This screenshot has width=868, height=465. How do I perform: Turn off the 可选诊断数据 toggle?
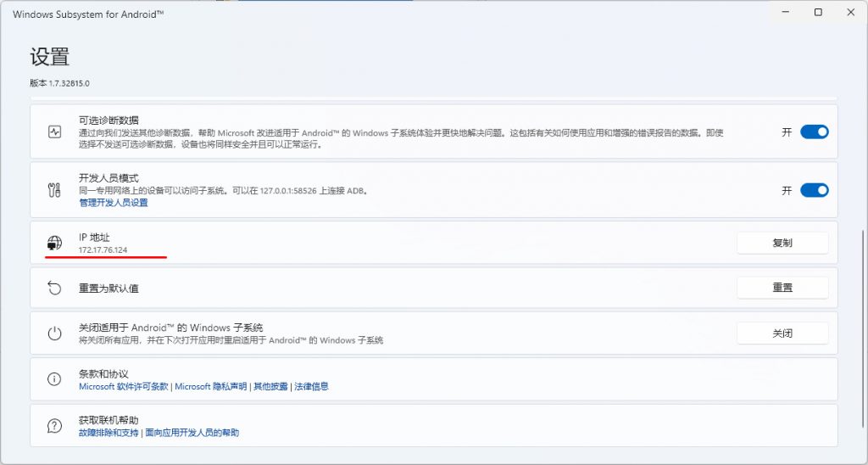coord(814,132)
